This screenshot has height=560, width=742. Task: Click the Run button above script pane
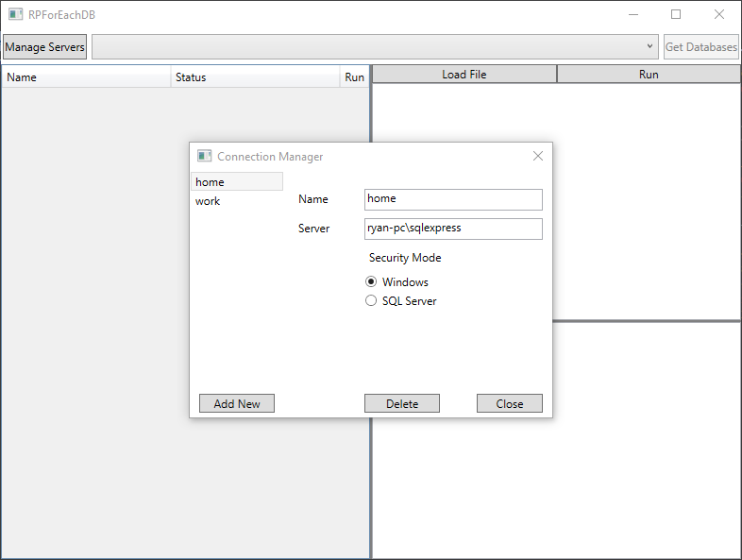[x=649, y=75]
